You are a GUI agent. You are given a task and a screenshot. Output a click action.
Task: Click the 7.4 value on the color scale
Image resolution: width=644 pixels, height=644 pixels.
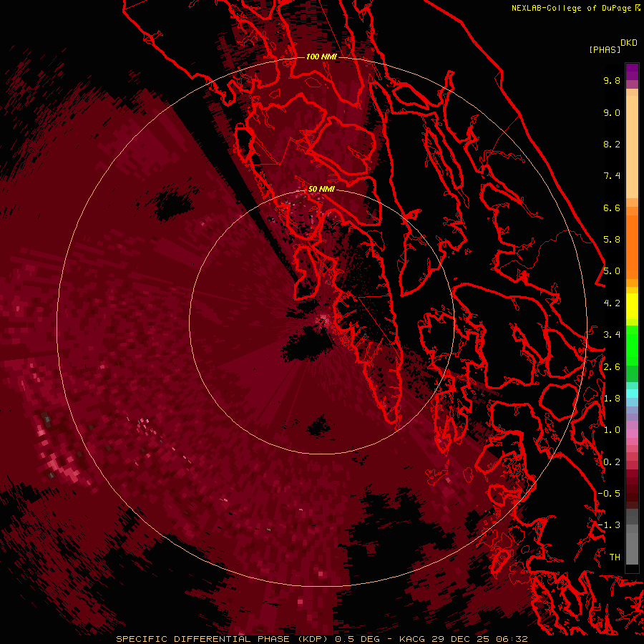pyautogui.click(x=612, y=176)
